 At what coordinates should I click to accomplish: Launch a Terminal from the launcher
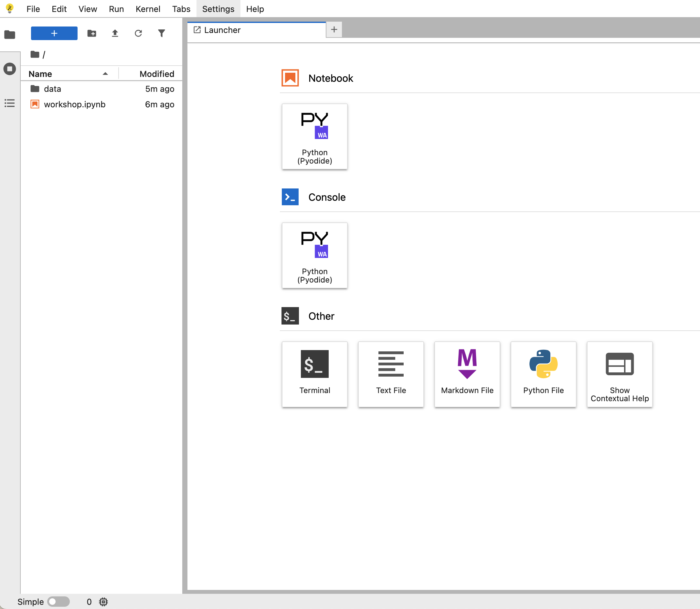314,374
